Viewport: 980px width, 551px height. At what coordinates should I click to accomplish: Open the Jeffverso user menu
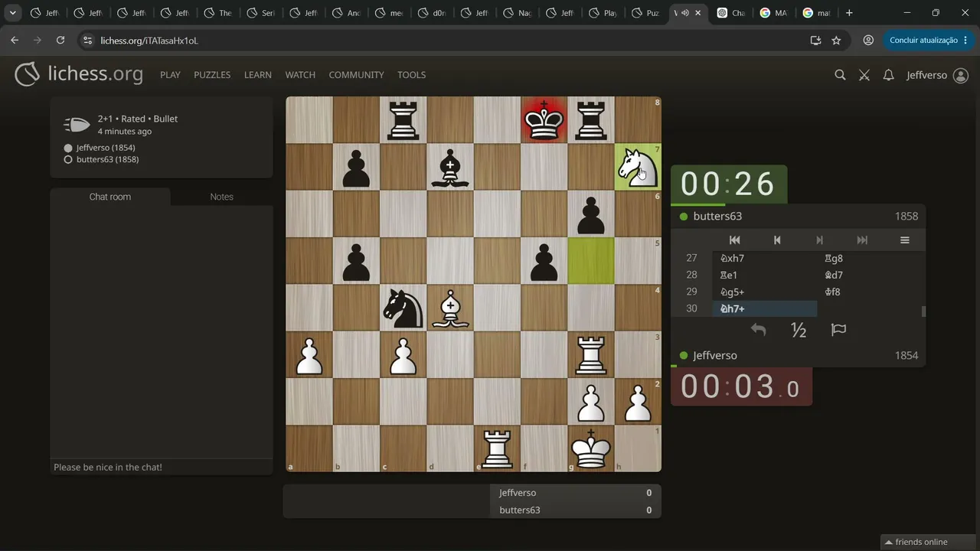pos(937,75)
